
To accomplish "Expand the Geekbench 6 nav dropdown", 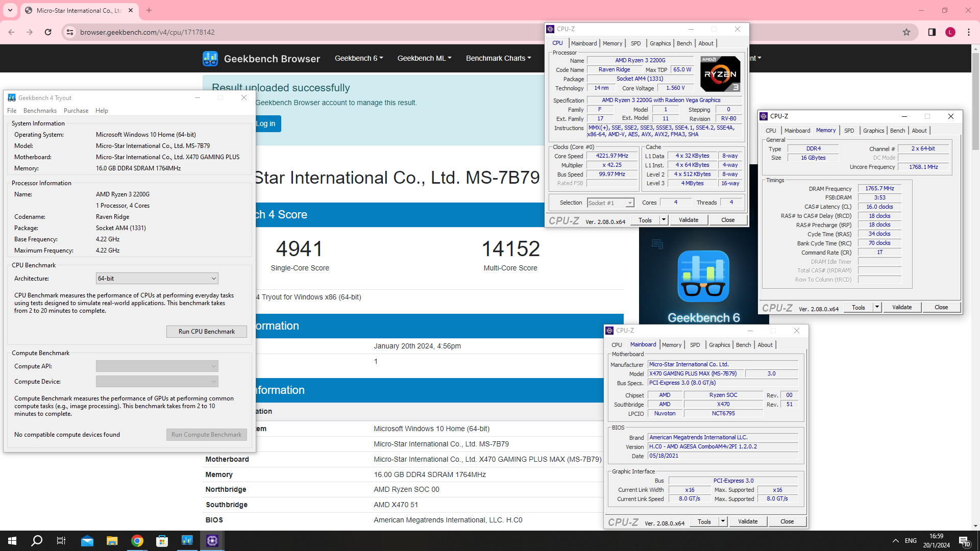I will point(358,58).
